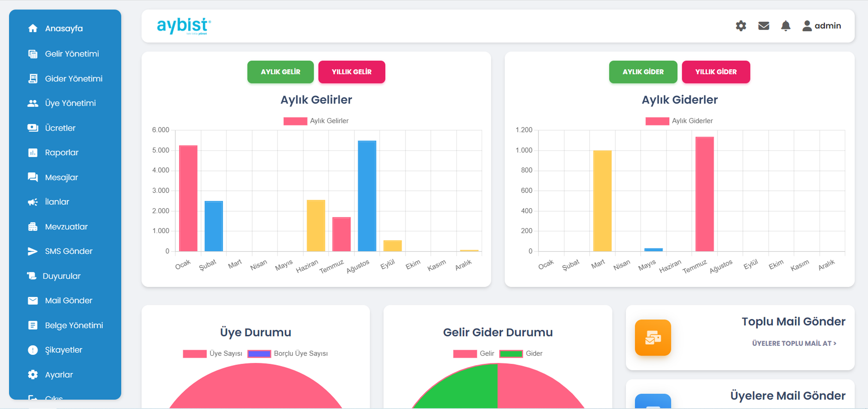Select the Şikayetler menu label
The image size is (868, 409).
pyautogui.click(x=64, y=350)
